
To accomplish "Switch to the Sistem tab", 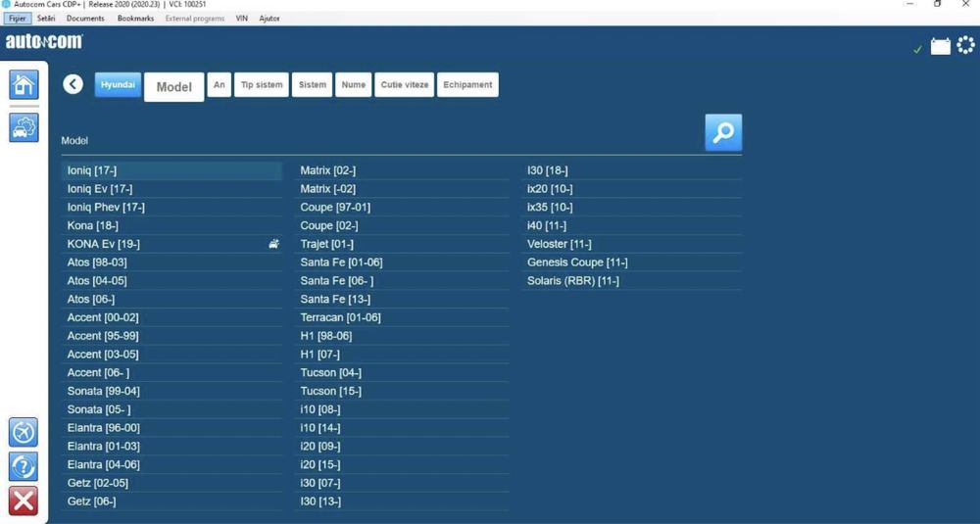I will coord(312,84).
